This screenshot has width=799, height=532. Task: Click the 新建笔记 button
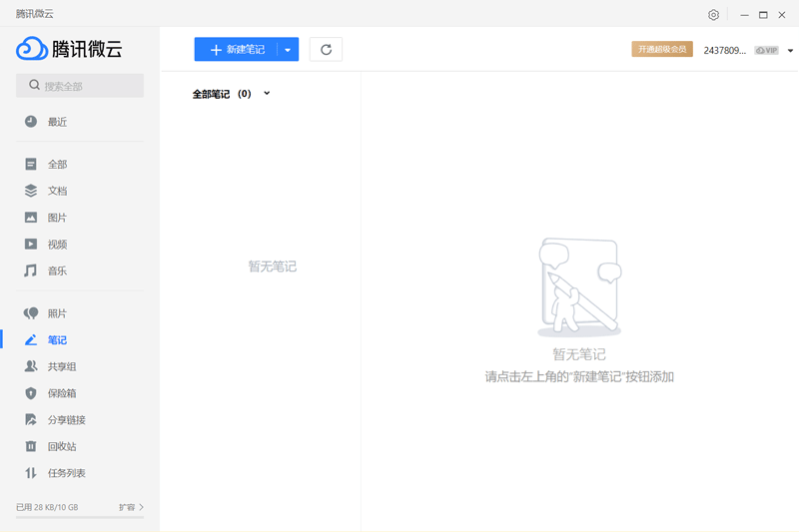click(x=236, y=50)
